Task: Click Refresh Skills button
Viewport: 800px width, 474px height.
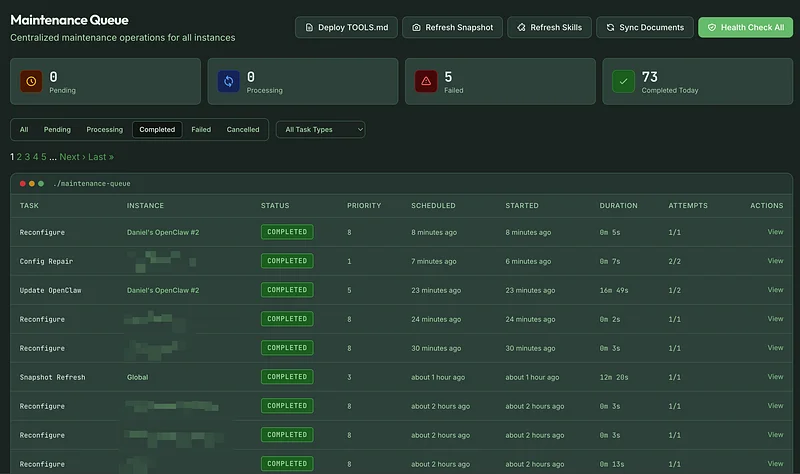Action: [549, 28]
